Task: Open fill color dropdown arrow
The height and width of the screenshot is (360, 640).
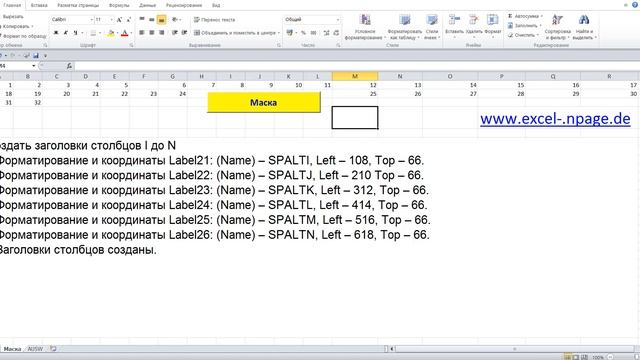Action: coord(117,33)
